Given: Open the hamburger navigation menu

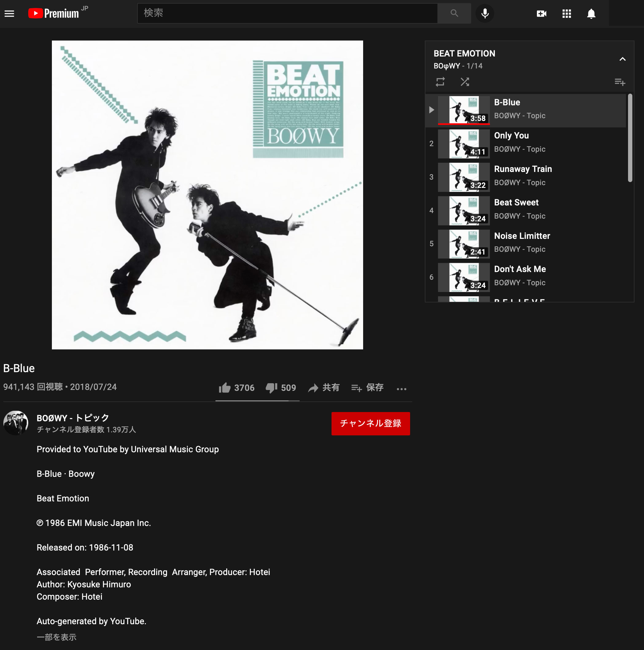Looking at the screenshot, I should click(x=9, y=13).
